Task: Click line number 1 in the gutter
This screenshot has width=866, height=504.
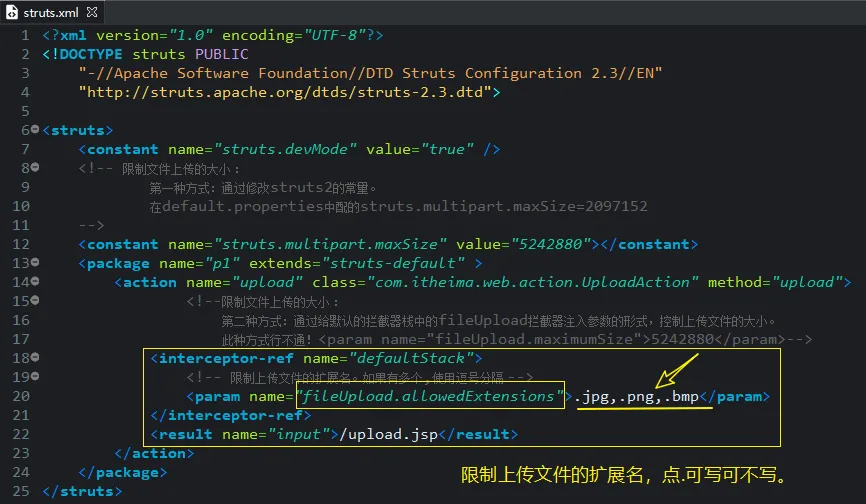Action: coord(25,35)
